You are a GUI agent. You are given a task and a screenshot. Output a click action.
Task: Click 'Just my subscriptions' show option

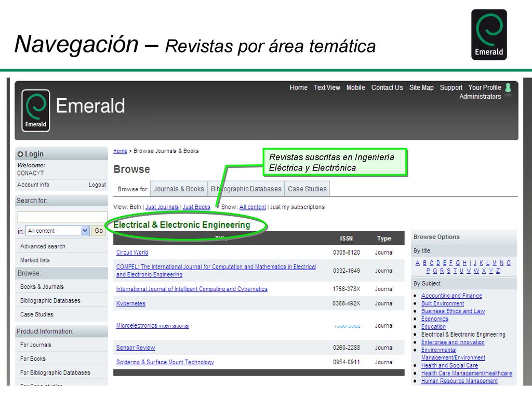point(298,207)
